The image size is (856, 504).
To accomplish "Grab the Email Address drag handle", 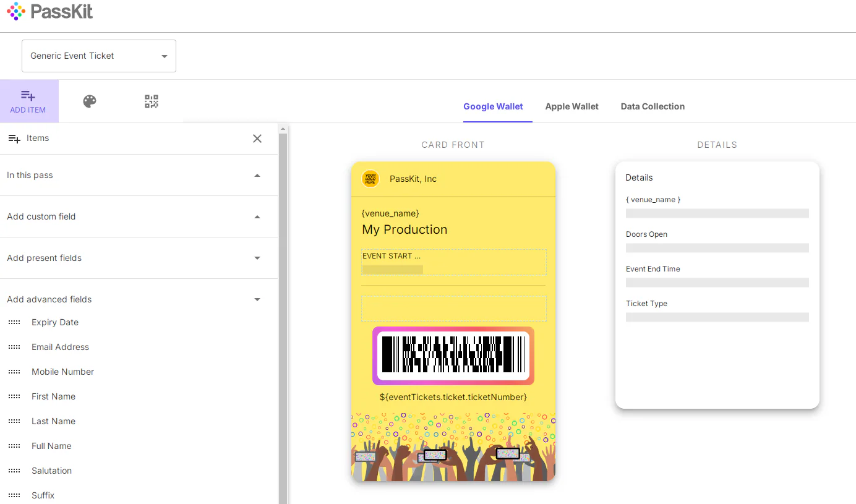I will click(14, 347).
